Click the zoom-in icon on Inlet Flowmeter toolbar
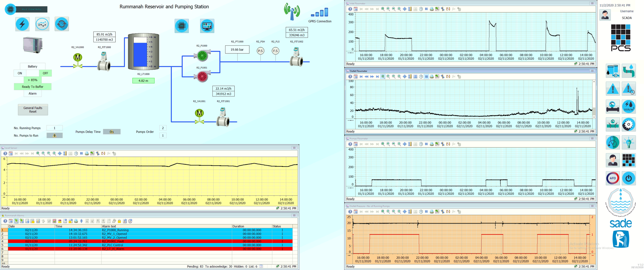Image resolution: width=644 pixels, height=270 pixels. [388, 9]
